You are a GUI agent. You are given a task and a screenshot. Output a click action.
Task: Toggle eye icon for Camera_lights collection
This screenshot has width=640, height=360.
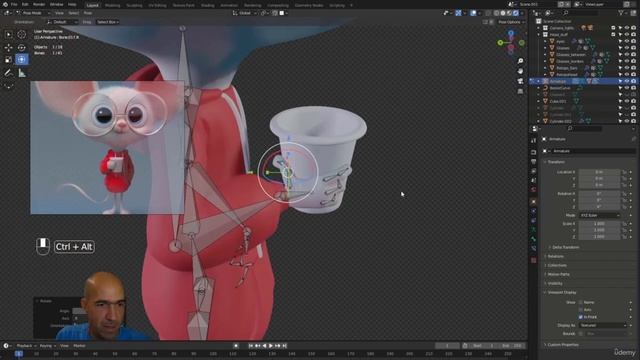(x=627, y=28)
